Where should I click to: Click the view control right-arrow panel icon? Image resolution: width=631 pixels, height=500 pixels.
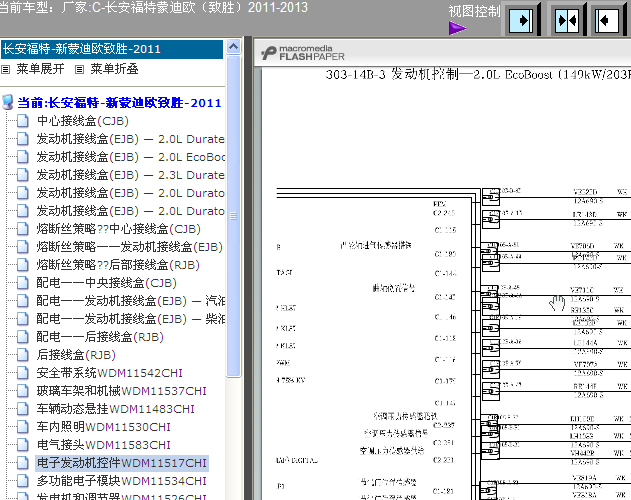pos(521,20)
